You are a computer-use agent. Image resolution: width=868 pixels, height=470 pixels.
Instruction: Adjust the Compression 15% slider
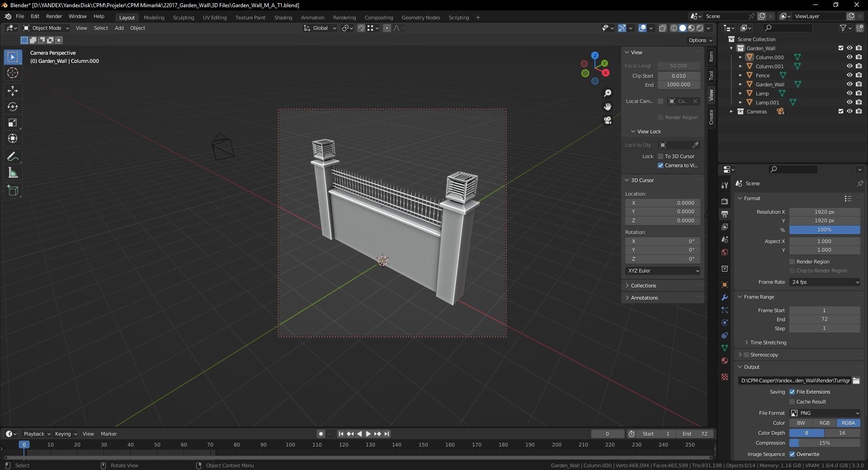click(x=825, y=443)
